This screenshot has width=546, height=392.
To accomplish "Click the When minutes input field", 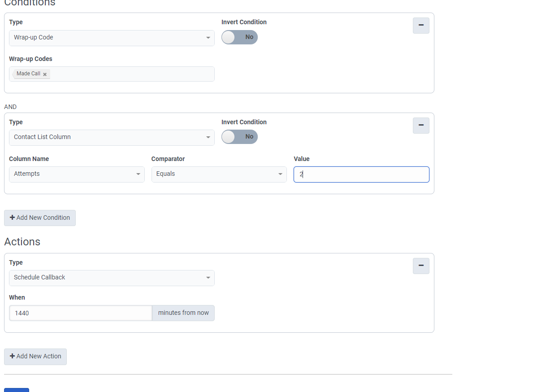I will click(x=81, y=313).
